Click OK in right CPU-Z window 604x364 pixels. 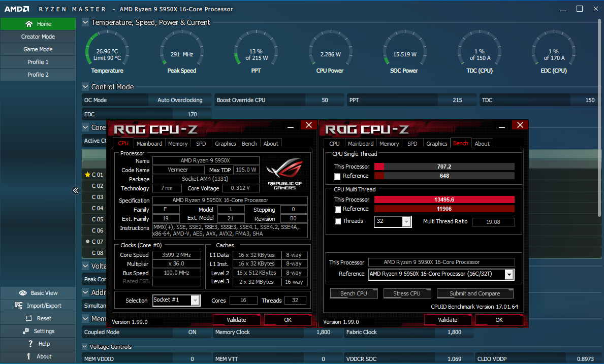click(x=499, y=320)
